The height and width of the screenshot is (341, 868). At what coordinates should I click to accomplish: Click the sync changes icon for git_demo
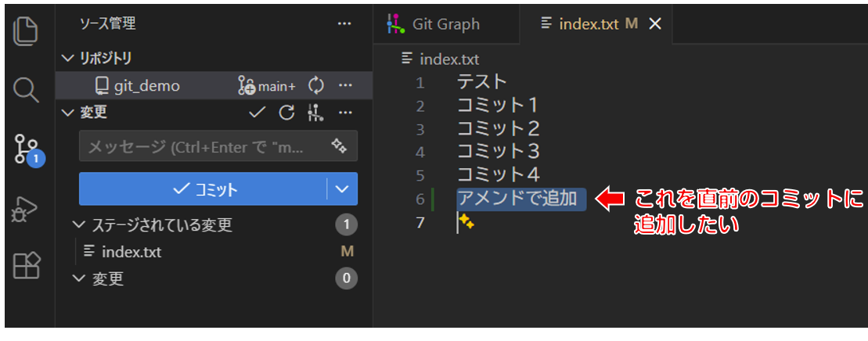pos(316,86)
